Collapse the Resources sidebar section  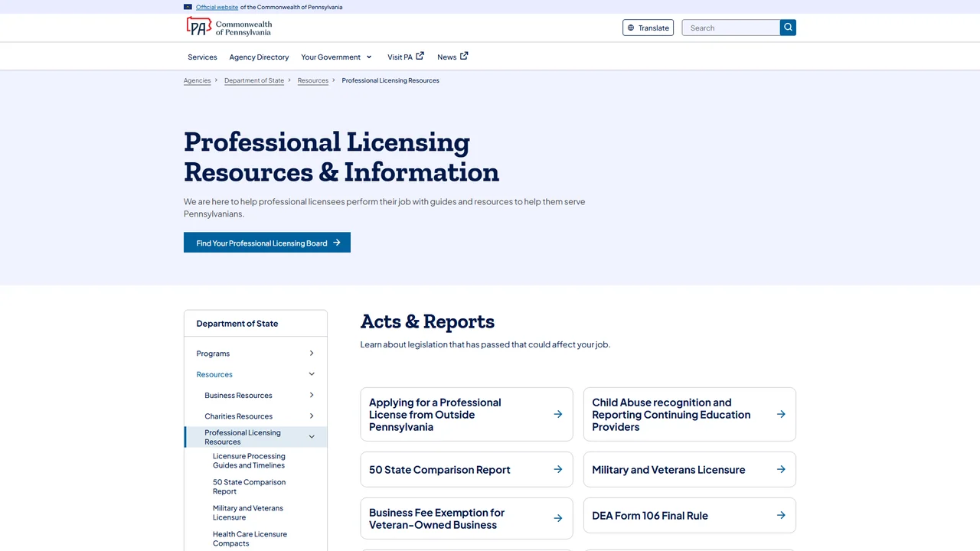[312, 374]
